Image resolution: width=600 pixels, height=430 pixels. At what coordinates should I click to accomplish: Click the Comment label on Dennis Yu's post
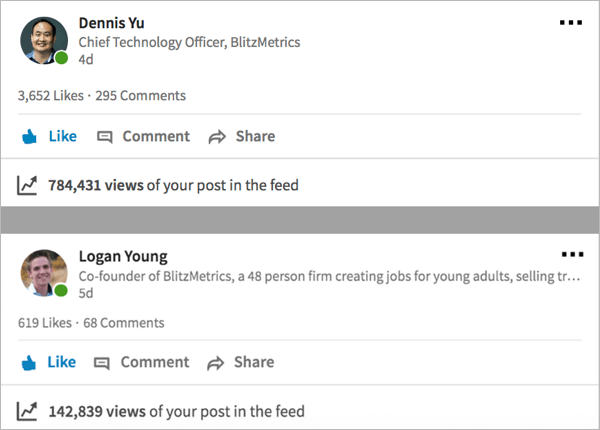tap(156, 136)
